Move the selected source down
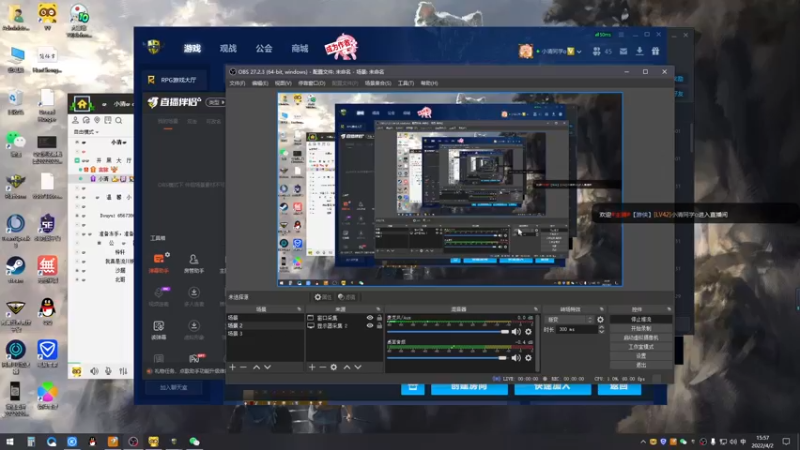Viewport: 800px width, 450px height. (358, 367)
